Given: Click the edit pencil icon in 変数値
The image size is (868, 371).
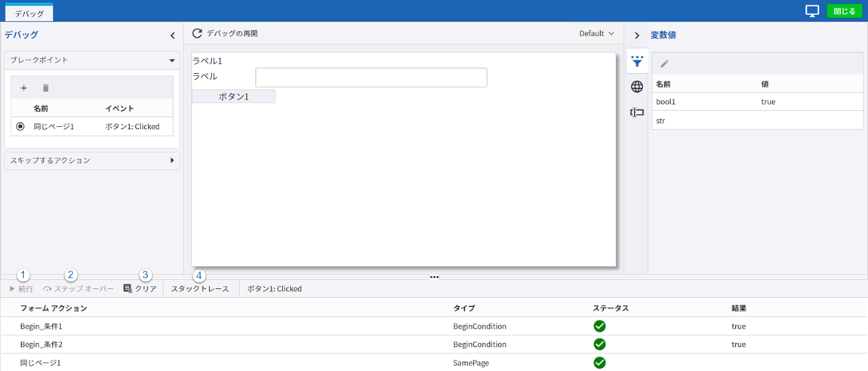Looking at the screenshot, I should 665,63.
